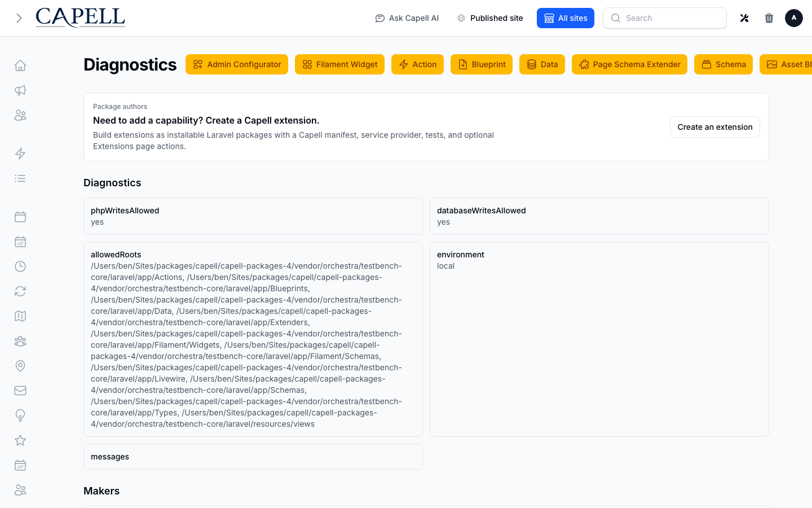This screenshot has height=508, width=812.
Task: Click the Admin Configurator maker button
Action: [237, 64]
